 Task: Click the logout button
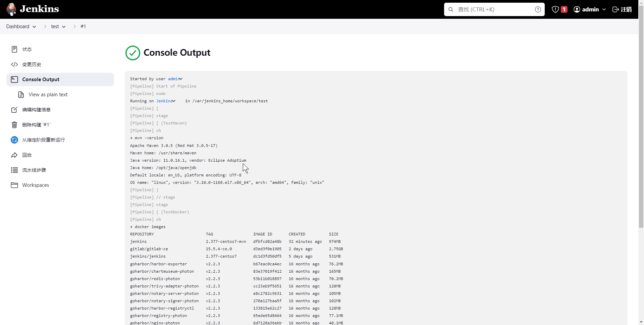622,9
